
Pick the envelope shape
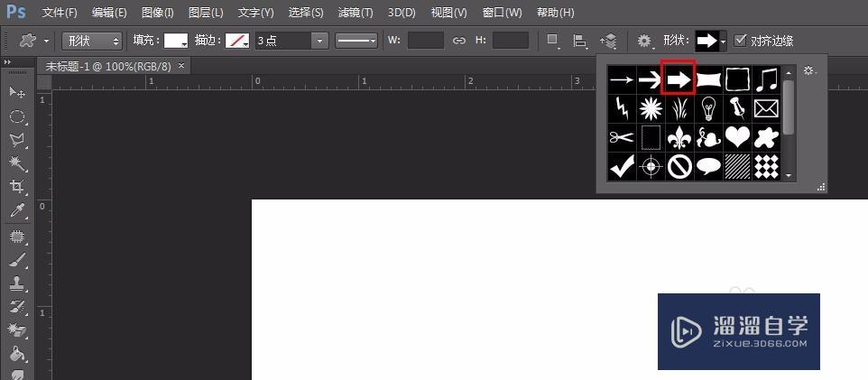(766, 109)
